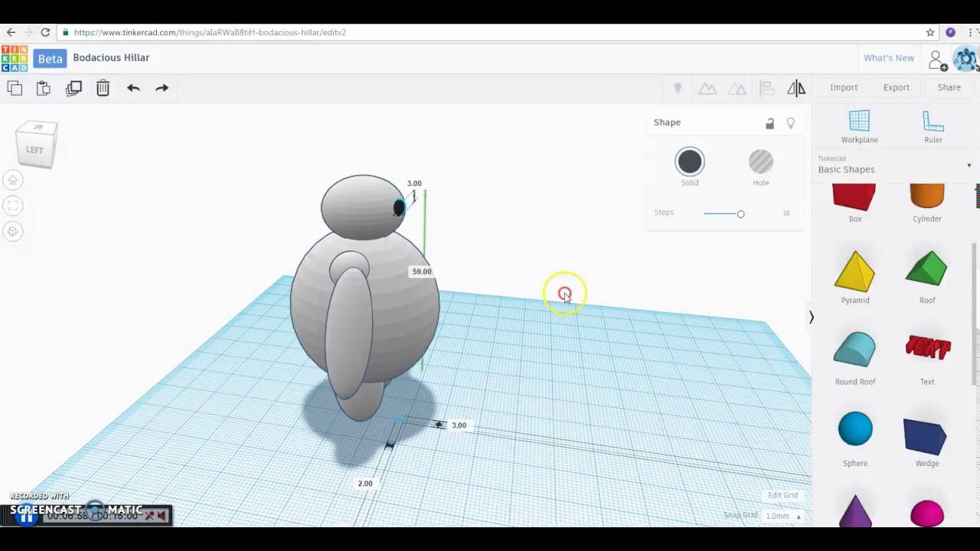
Task: Hide the selected shape via lightbulb
Action: pyautogui.click(x=791, y=122)
